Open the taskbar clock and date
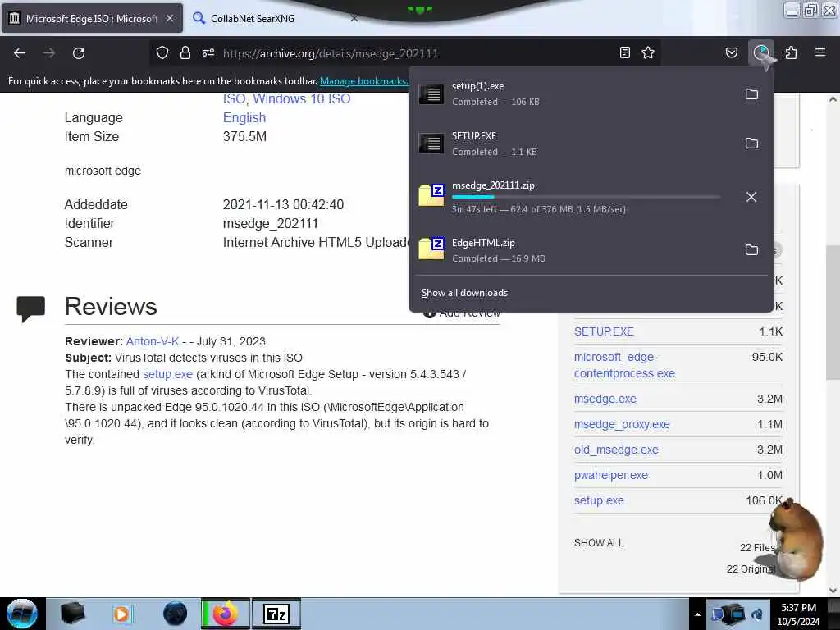The width and height of the screenshot is (840, 630). point(798,614)
